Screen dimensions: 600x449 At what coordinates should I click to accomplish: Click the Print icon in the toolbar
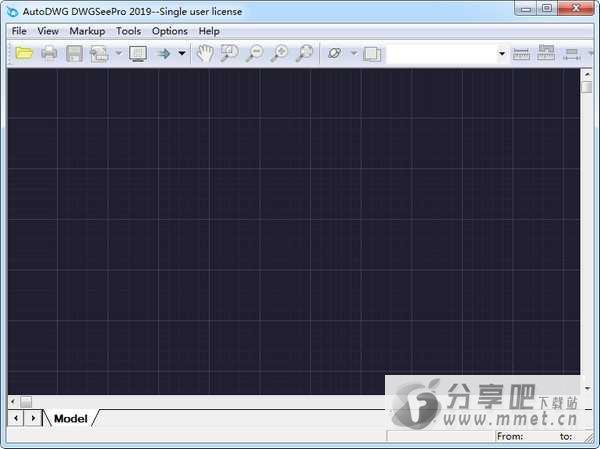coord(49,53)
